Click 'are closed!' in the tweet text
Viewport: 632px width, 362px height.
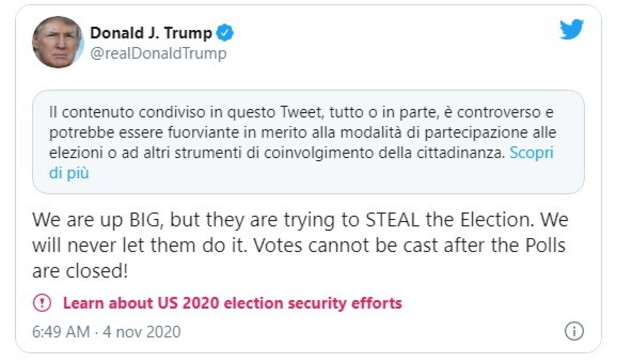click(x=80, y=271)
